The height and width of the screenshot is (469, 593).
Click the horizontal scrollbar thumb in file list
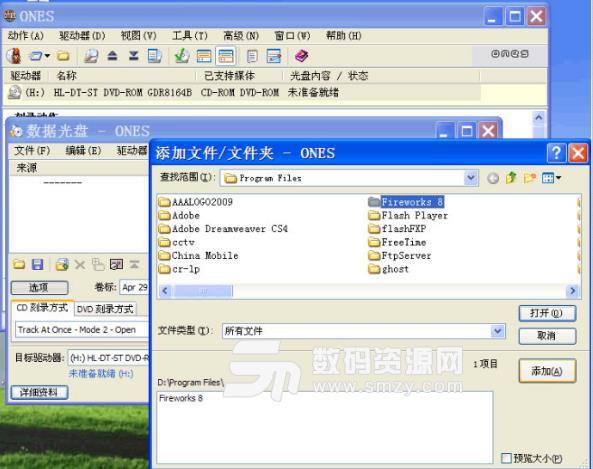tap(203, 291)
